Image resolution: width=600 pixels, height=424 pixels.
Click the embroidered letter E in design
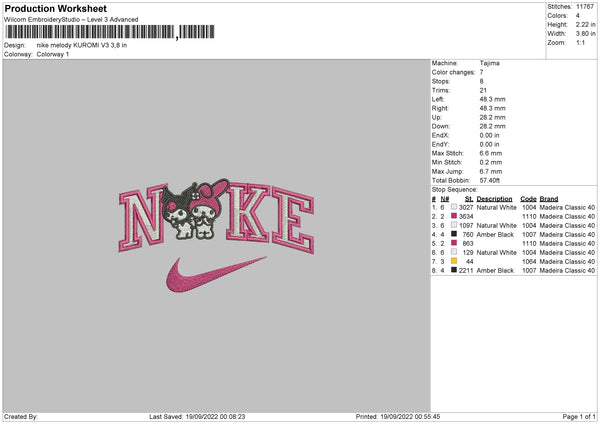pos(293,220)
